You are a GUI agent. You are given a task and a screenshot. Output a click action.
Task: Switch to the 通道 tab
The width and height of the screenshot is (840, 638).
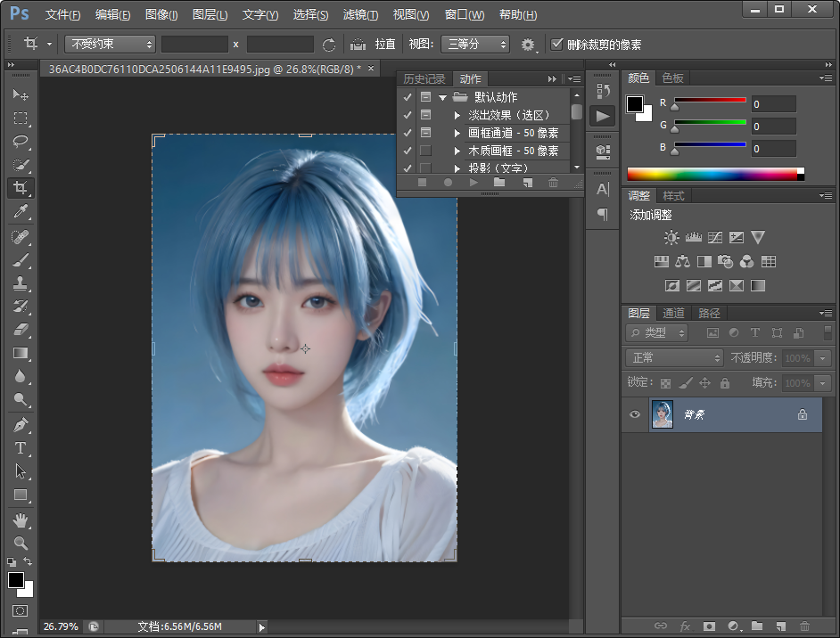pyautogui.click(x=672, y=313)
